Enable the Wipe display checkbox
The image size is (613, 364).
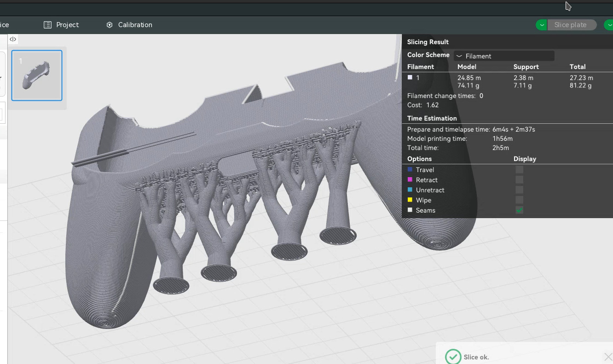click(x=519, y=200)
